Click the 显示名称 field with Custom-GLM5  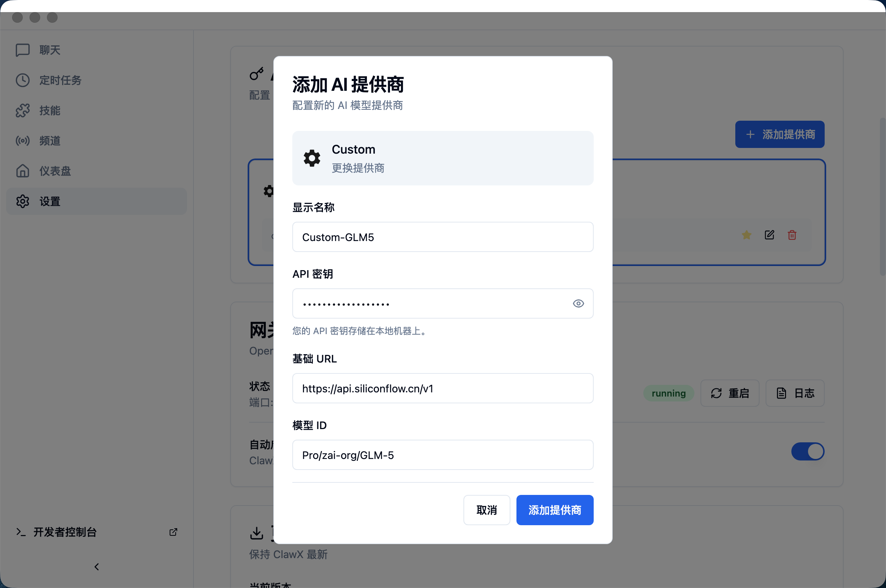[x=443, y=237]
